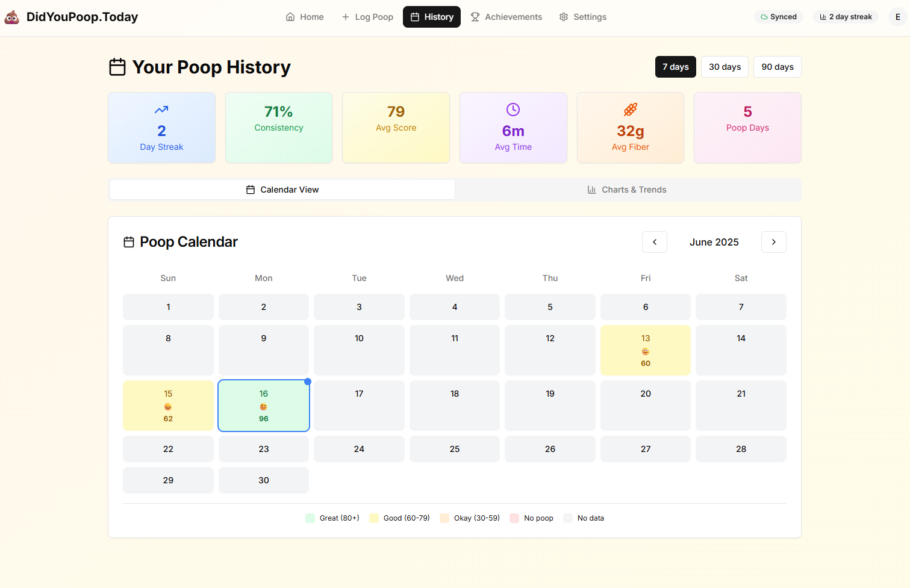Select June 13 entry on the calendar
This screenshot has height=588, width=910.
pos(645,350)
